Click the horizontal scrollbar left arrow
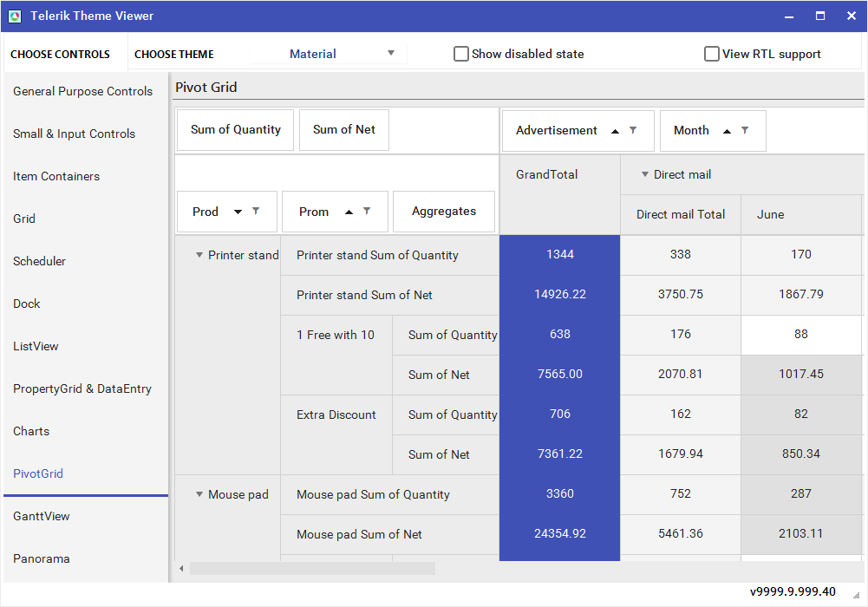This screenshot has width=868, height=607. coord(181,568)
